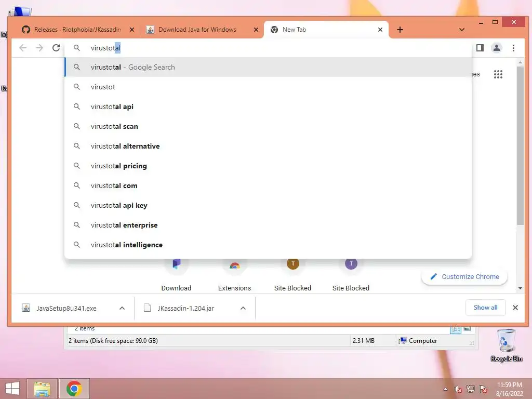Image resolution: width=532 pixels, height=399 pixels.
Task: Open Chrome side panel icon
Action: [480, 48]
